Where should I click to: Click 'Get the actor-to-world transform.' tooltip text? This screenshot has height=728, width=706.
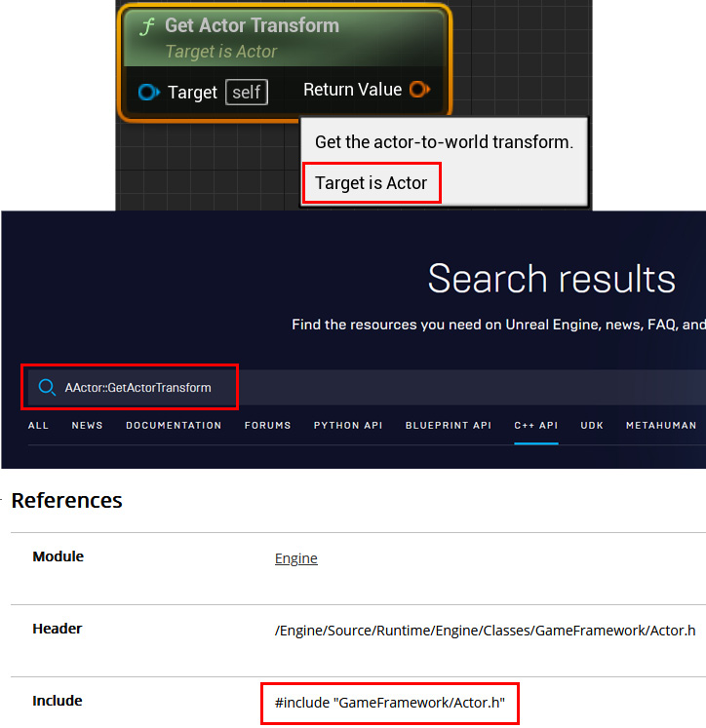pyautogui.click(x=444, y=142)
